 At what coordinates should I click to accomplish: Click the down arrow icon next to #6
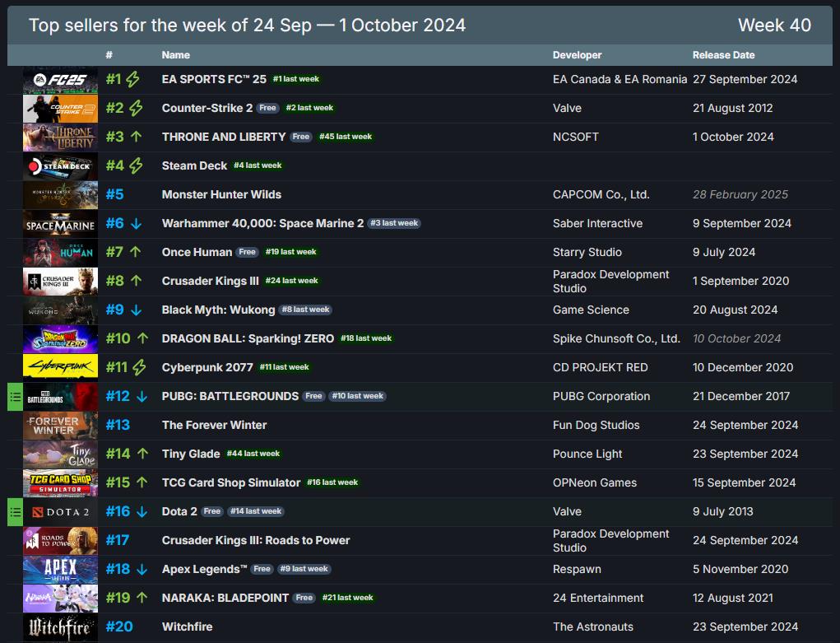pos(136,223)
